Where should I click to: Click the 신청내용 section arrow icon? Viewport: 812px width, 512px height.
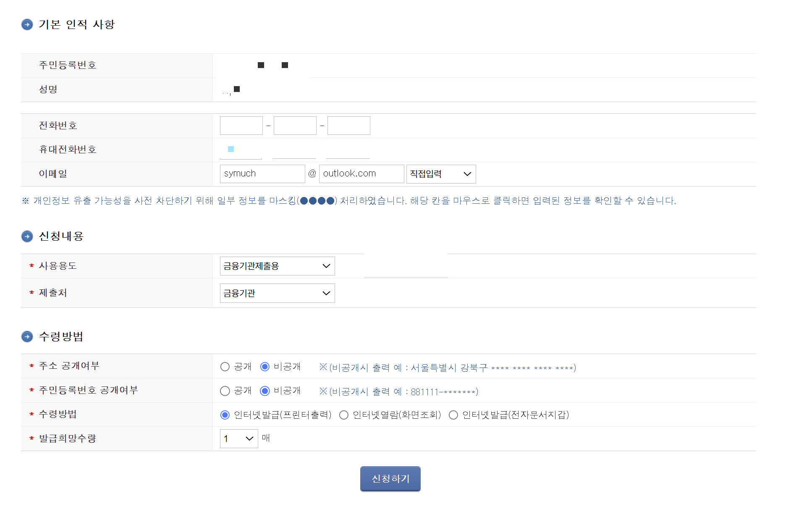[x=27, y=236]
